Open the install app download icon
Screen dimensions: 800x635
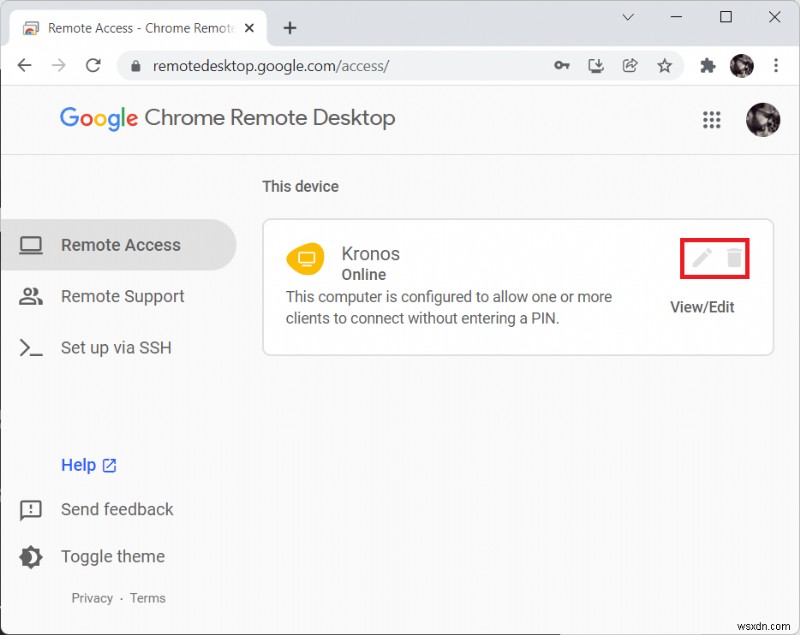coord(596,65)
